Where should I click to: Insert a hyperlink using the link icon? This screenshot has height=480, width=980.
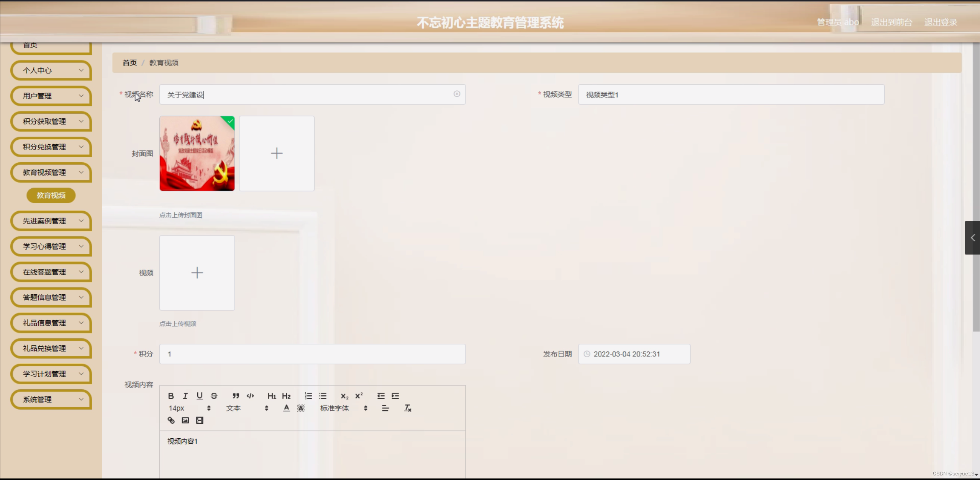tap(171, 420)
